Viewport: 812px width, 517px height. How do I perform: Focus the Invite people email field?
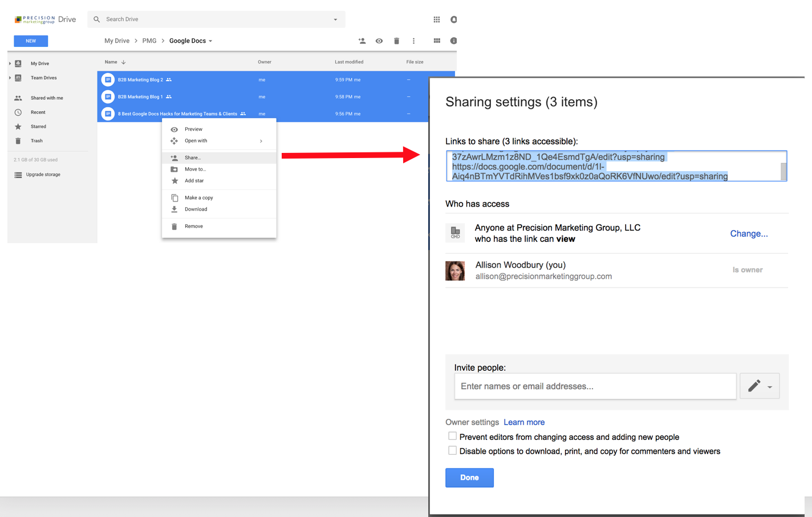pyautogui.click(x=595, y=386)
